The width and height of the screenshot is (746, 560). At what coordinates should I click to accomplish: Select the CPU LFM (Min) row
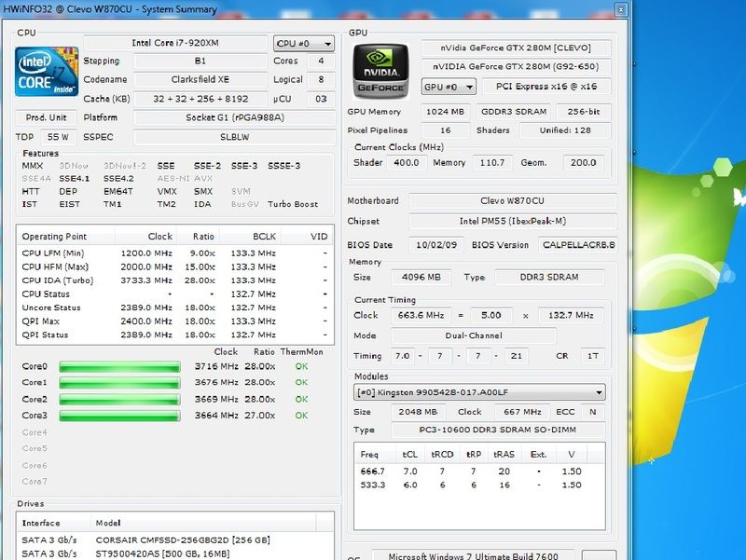(174, 253)
